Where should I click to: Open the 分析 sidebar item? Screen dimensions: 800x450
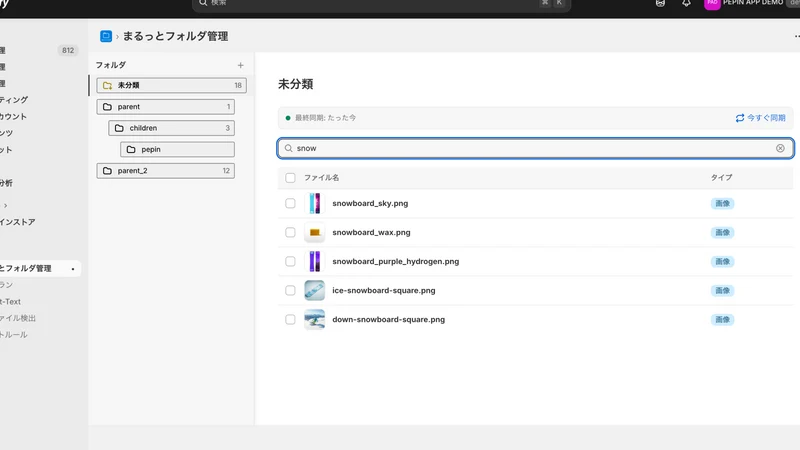coord(6,183)
